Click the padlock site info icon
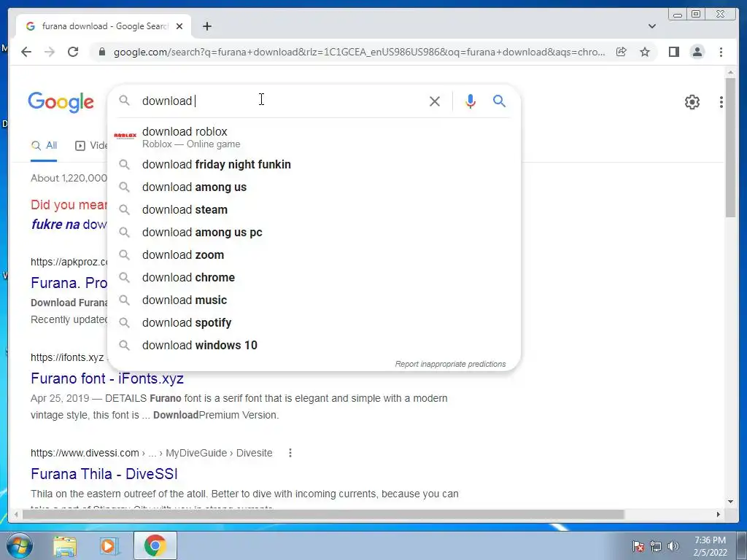Viewport: 747px width, 560px height. [x=102, y=52]
